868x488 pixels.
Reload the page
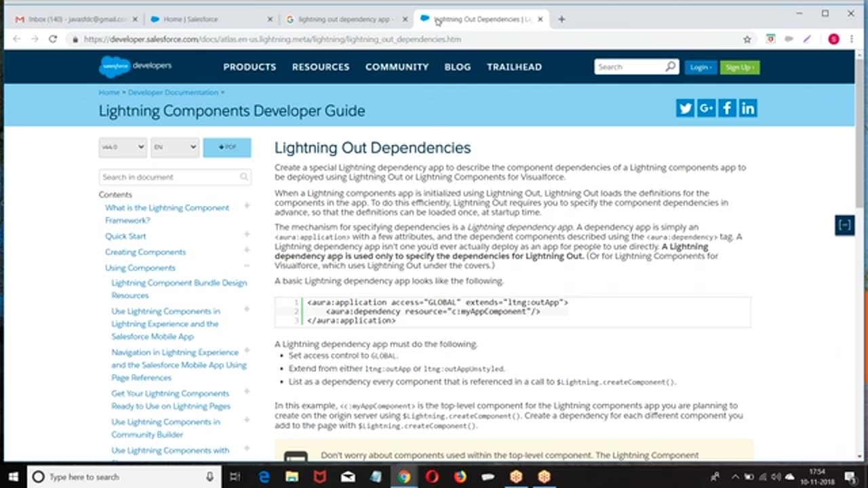click(x=53, y=39)
